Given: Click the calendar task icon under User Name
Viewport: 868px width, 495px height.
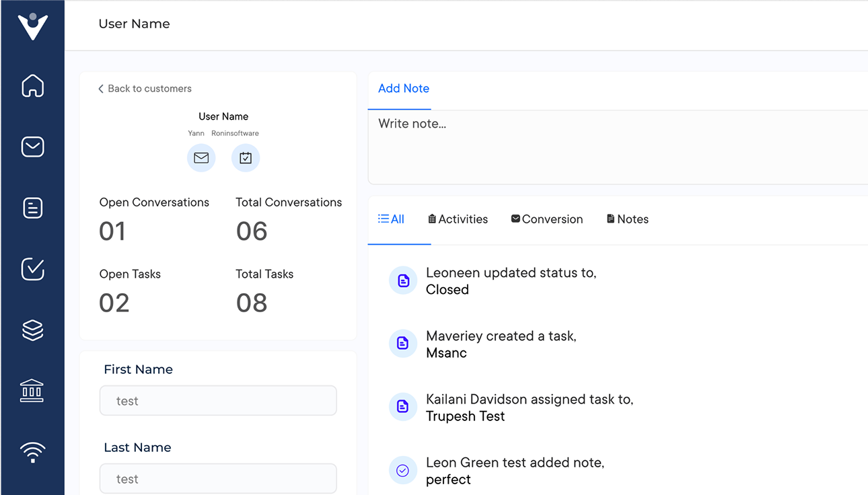Looking at the screenshot, I should coord(246,158).
